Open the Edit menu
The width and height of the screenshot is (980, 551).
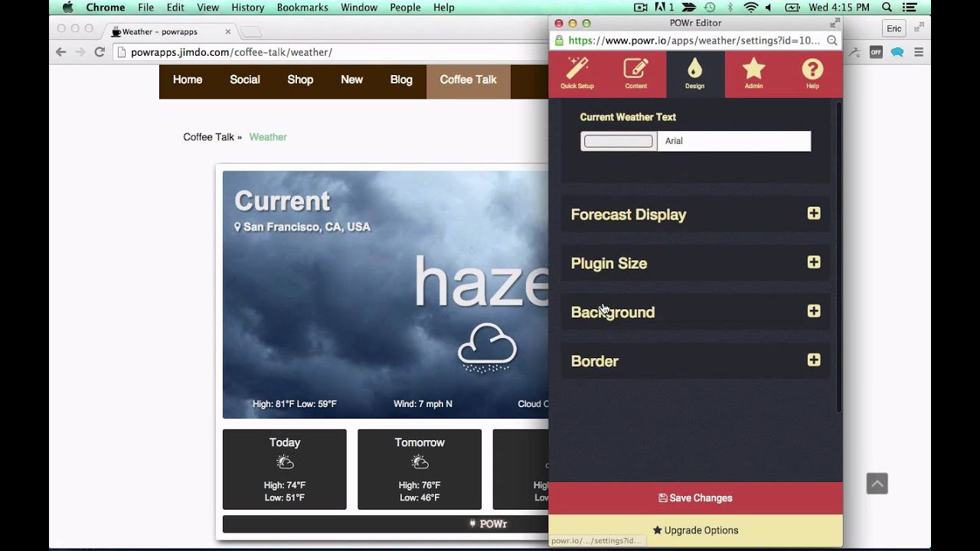click(175, 8)
